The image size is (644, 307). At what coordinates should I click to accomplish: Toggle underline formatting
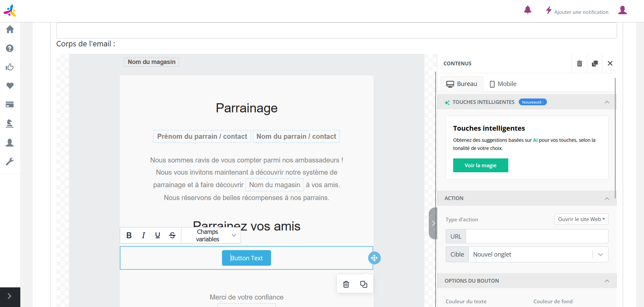coord(158,235)
